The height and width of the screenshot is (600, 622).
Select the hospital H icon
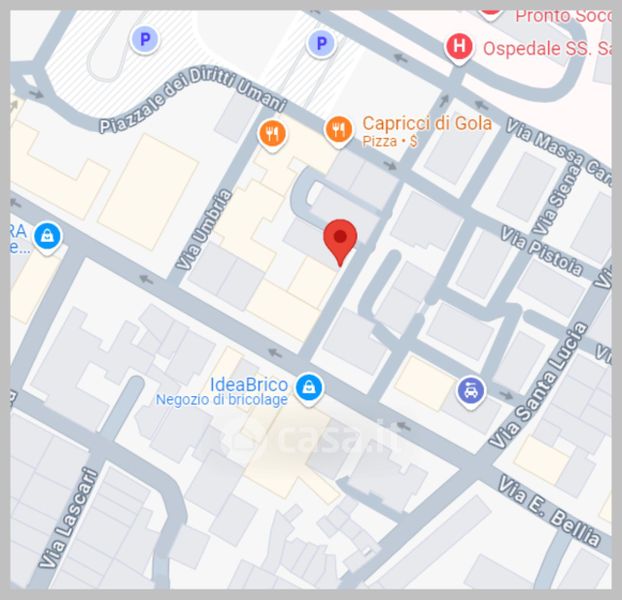[x=459, y=48]
